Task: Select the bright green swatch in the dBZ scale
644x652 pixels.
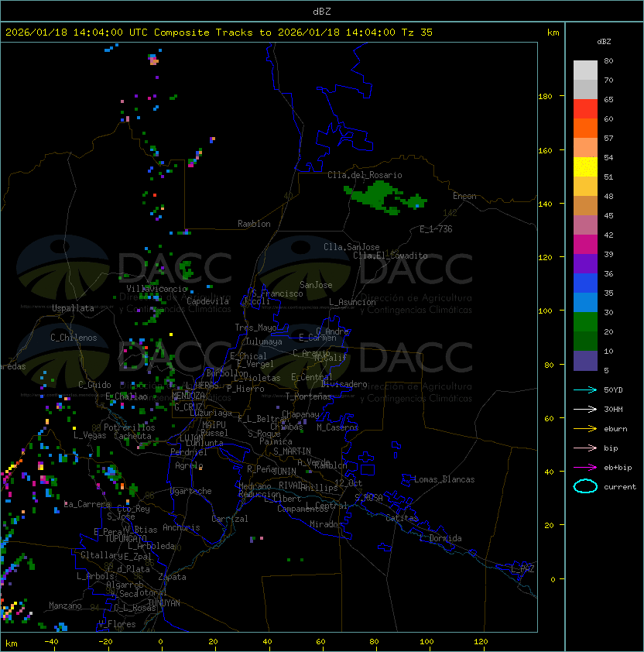Action: click(585, 322)
